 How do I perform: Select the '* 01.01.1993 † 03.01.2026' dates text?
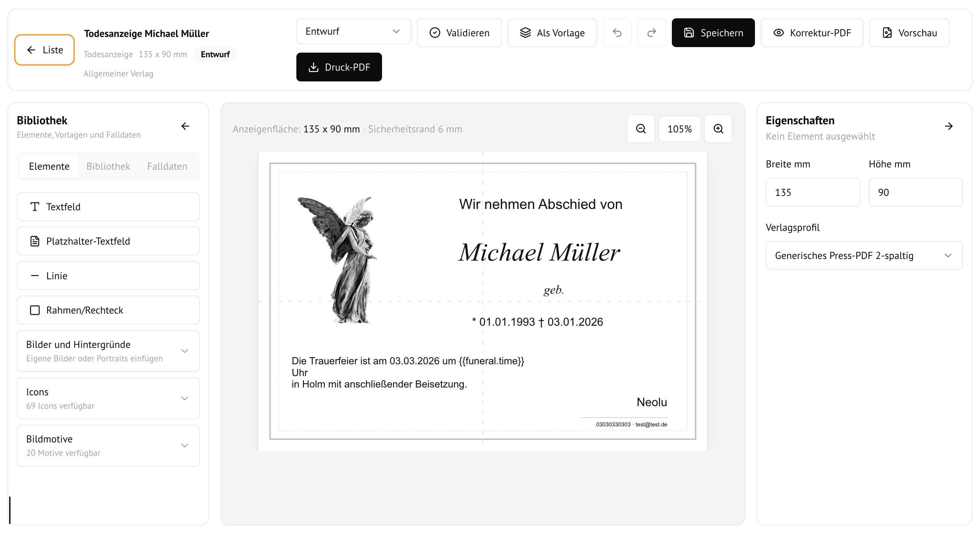point(537,322)
